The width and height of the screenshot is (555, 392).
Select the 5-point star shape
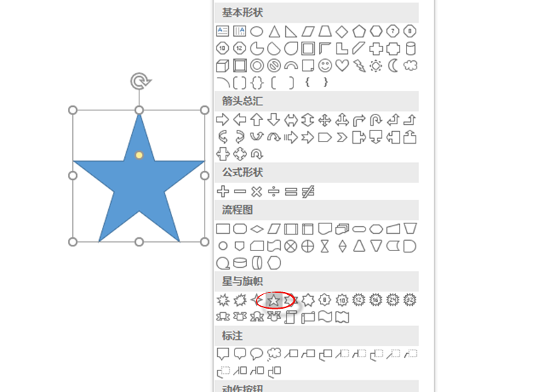tap(273, 300)
